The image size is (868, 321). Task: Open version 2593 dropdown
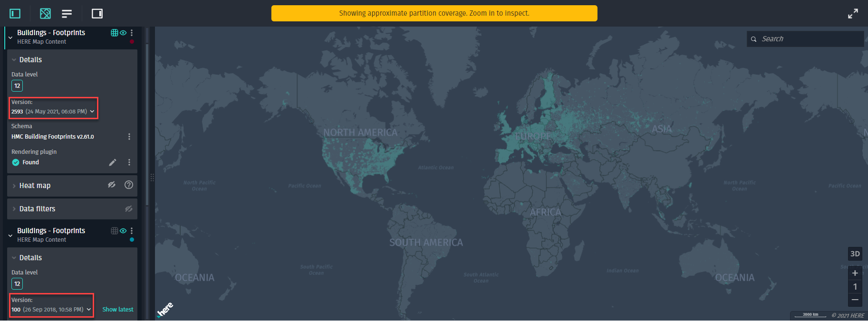tap(53, 112)
